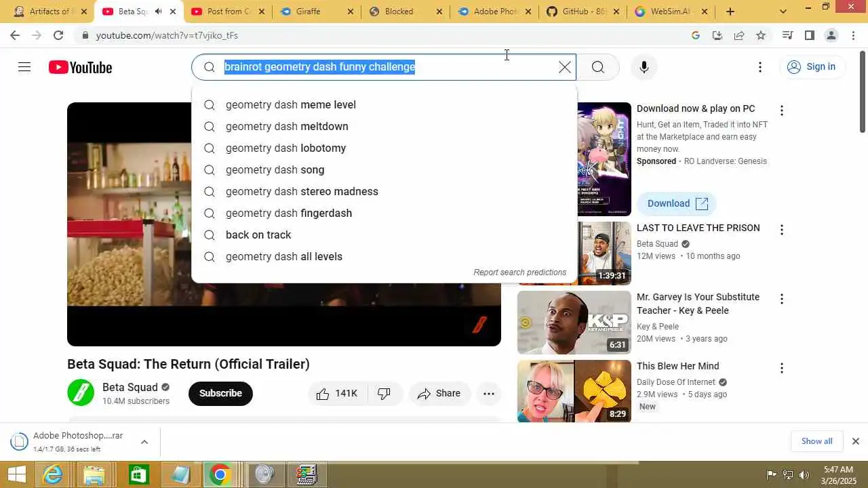The width and height of the screenshot is (868, 488).
Task: Open File Explorer from the taskbar
Action: click(x=94, y=475)
